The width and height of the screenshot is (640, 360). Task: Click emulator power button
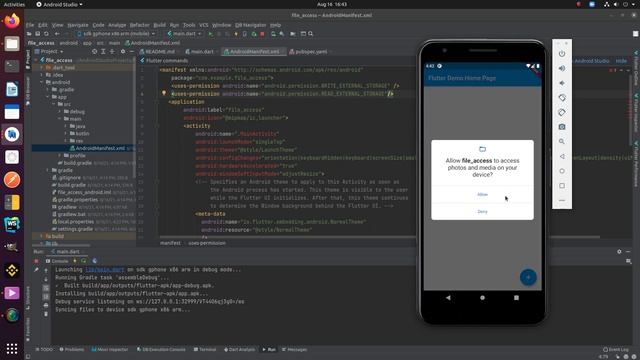pyautogui.click(x=562, y=53)
